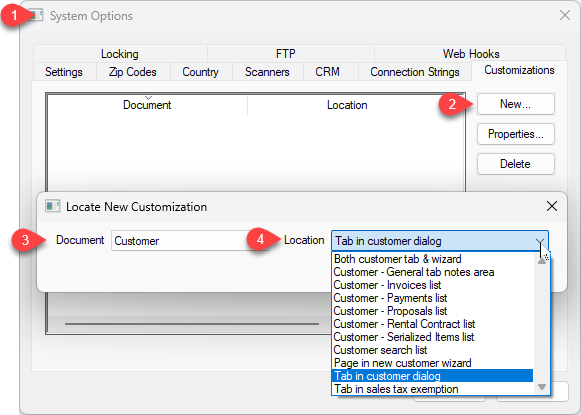Click the Properties... button
581x415 pixels.
[515, 134]
